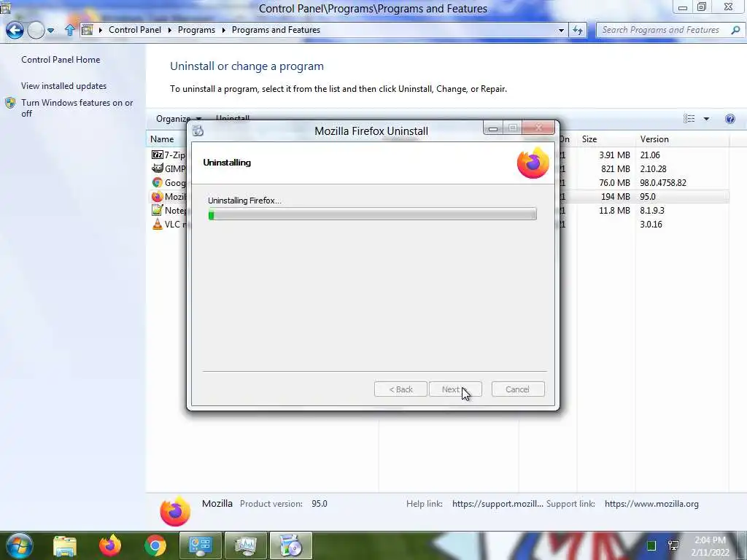This screenshot has height=560, width=747.
Task: Cancel the Firefox uninstall
Action: pos(518,389)
